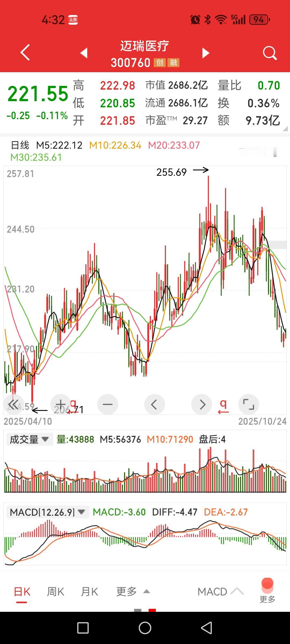Tap the M30:235.61 moving average label
This screenshot has height=644, width=290.
tap(36, 158)
